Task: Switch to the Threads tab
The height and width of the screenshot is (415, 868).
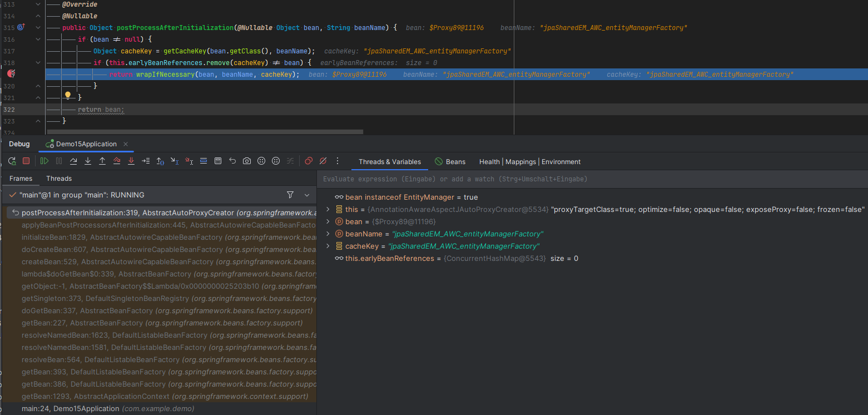Action: point(59,179)
